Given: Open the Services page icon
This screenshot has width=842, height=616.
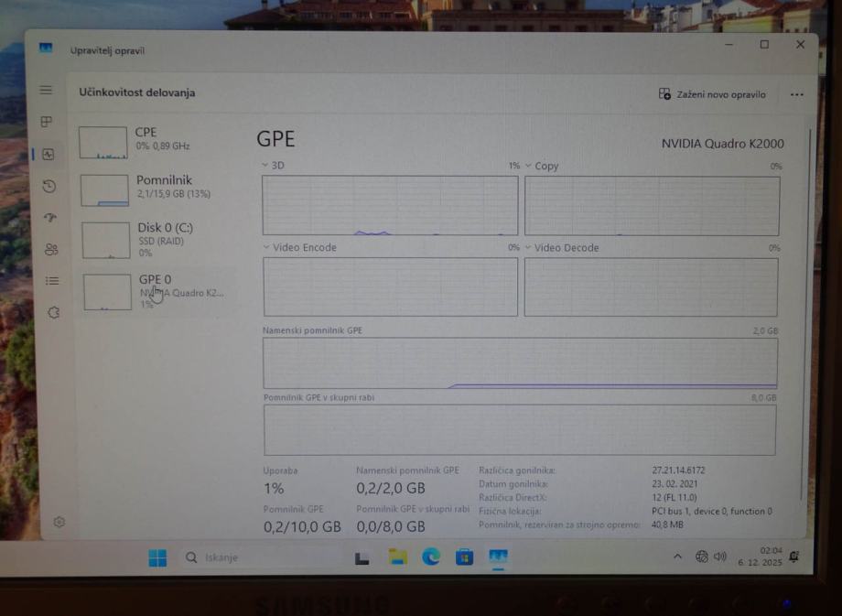Looking at the screenshot, I should tap(54, 312).
